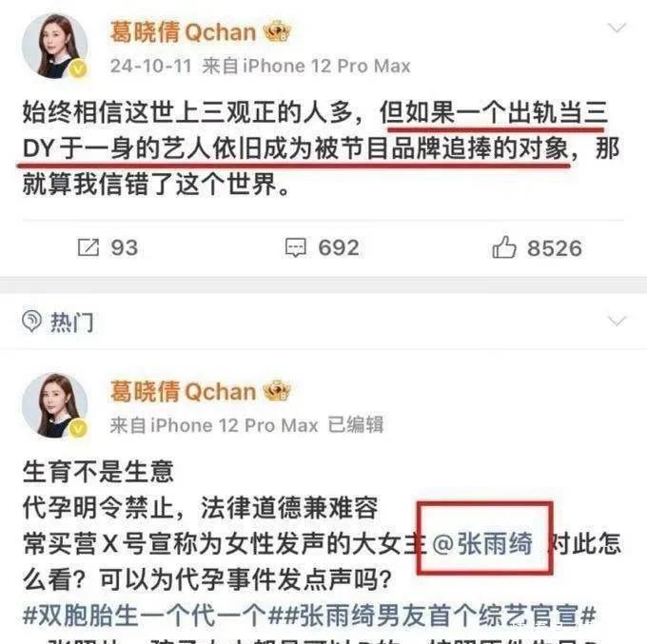Tap crown badge beside second username
647x644 pixels.
coord(277,391)
